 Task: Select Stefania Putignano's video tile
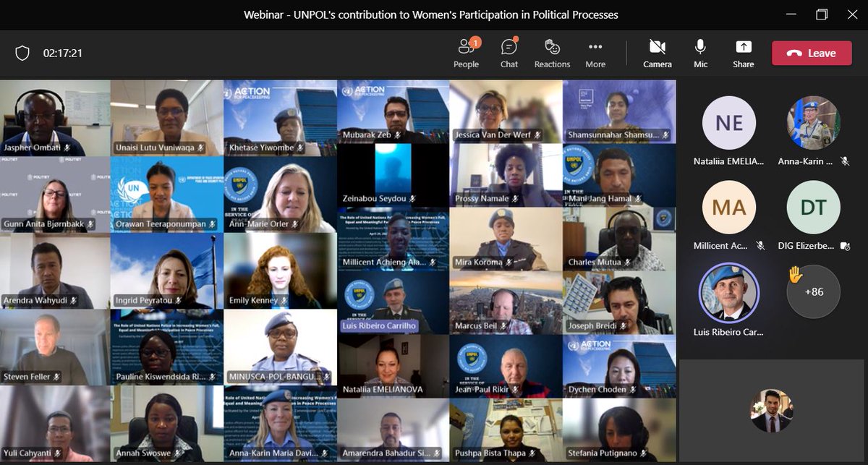click(620, 430)
